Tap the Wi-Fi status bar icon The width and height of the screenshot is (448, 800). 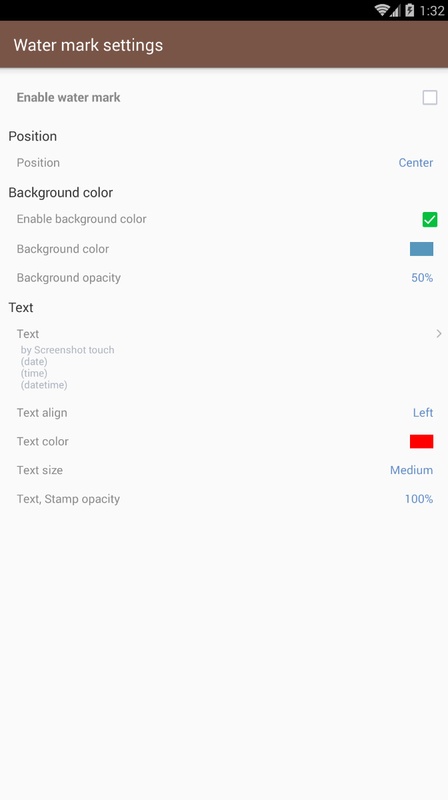pyautogui.click(x=382, y=10)
